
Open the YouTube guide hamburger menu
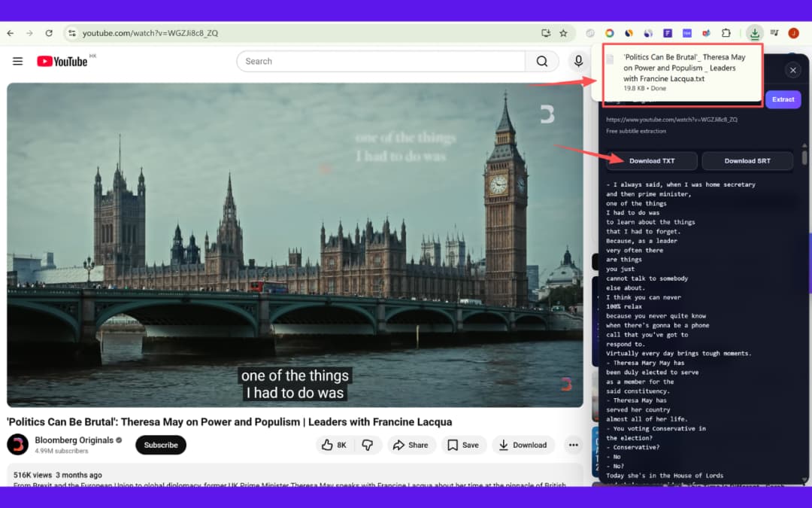17,61
